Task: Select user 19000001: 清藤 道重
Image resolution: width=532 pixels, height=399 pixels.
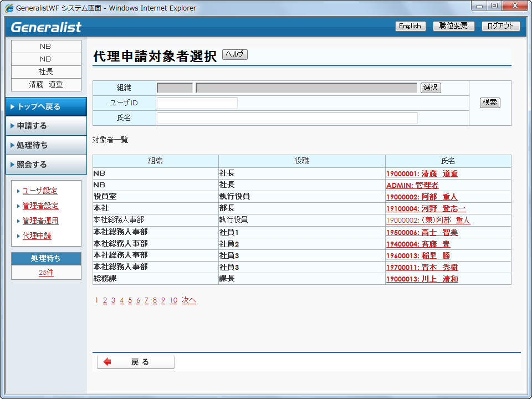Action: pyautogui.click(x=422, y=173)
